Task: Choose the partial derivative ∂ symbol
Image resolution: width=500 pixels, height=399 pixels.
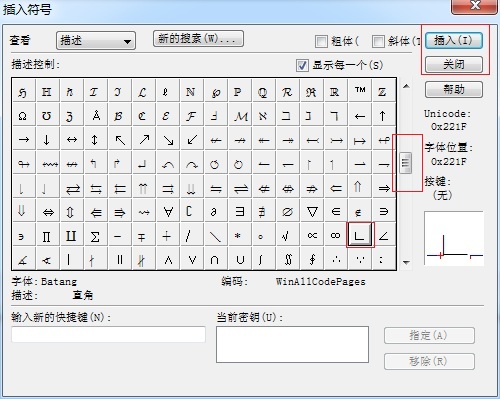Action: [x=216, y=211]
